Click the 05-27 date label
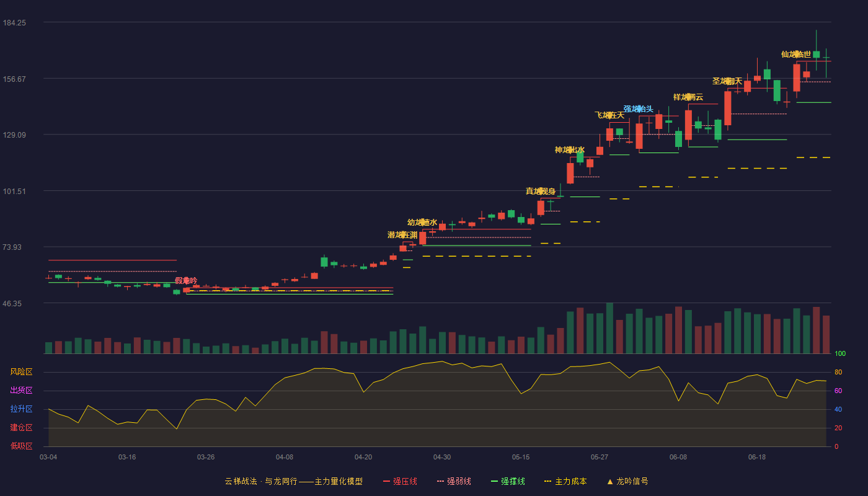 600,457
